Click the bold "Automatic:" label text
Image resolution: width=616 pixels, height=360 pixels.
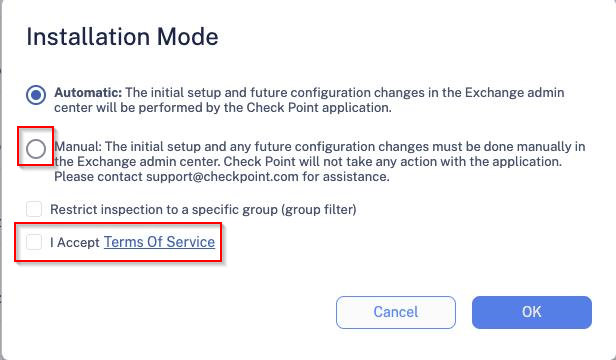[x=88, y=93]
